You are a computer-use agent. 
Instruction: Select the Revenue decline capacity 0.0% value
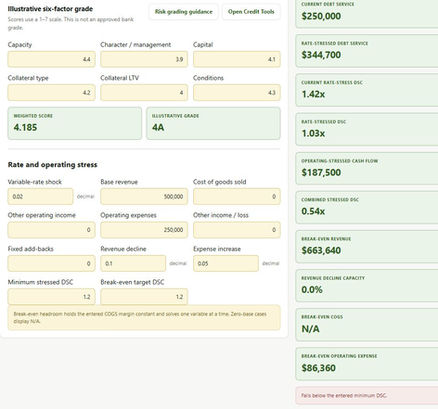coord(312,289)
